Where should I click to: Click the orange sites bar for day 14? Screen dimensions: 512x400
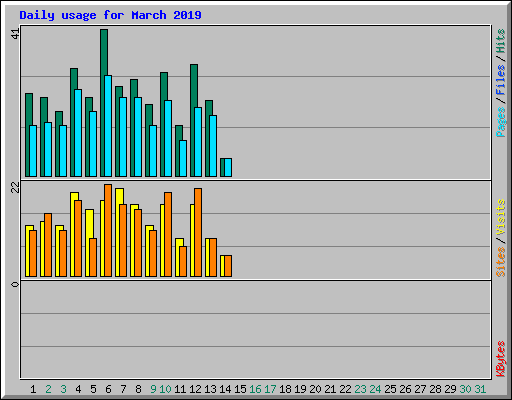point(228,266)
